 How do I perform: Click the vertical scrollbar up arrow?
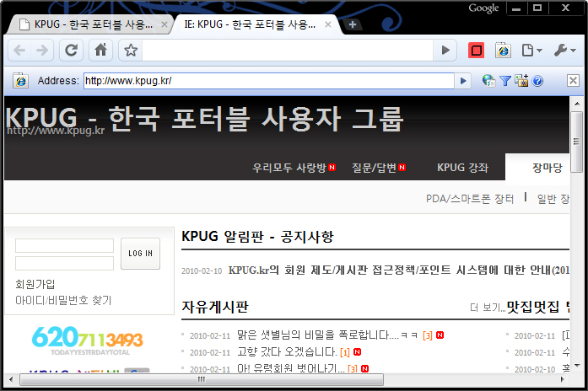577,104
